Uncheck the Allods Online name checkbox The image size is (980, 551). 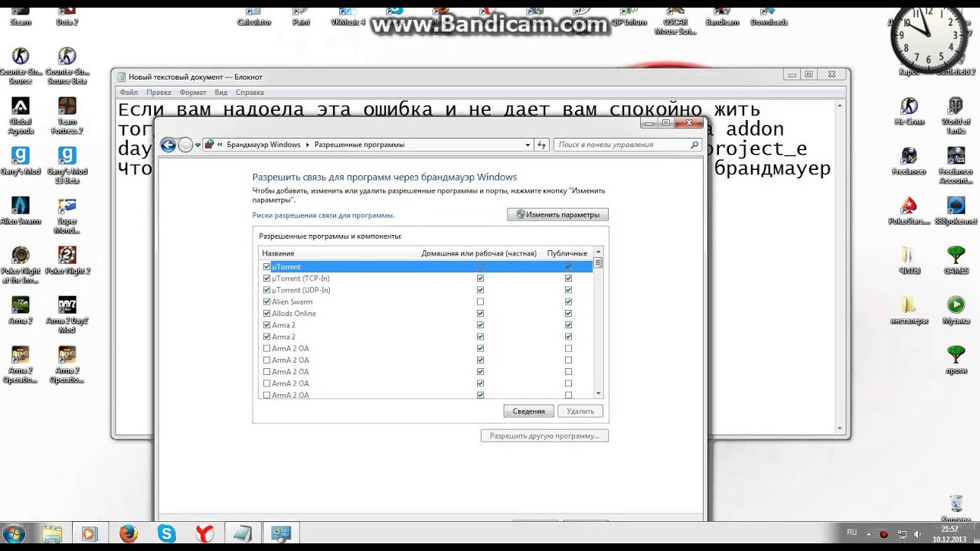click(266, 314)
